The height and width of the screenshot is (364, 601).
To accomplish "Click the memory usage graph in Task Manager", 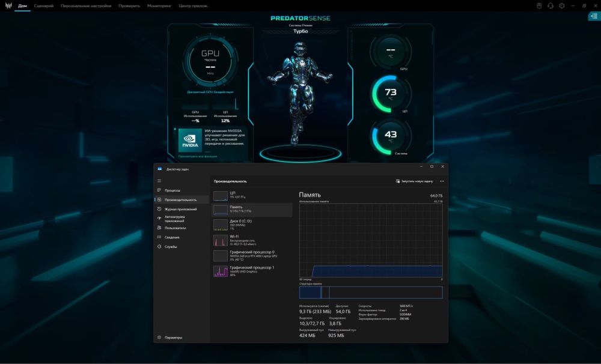I will pos(371,240).
